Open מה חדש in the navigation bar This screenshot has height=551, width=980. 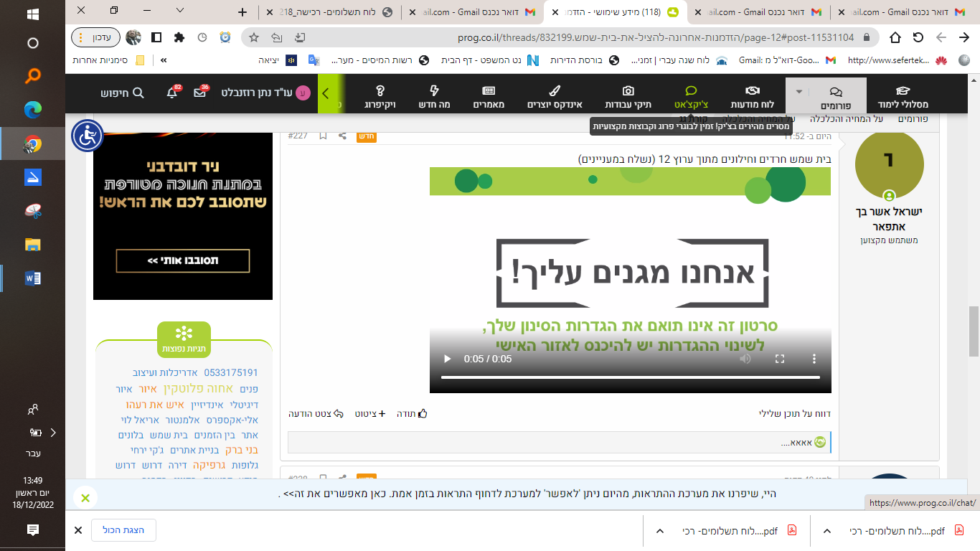click(434, 96)
